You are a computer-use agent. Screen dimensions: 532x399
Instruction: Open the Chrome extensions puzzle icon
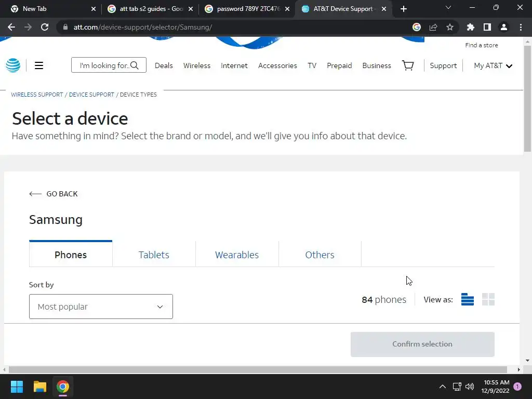pyautogui.click(x=471, y=27)
